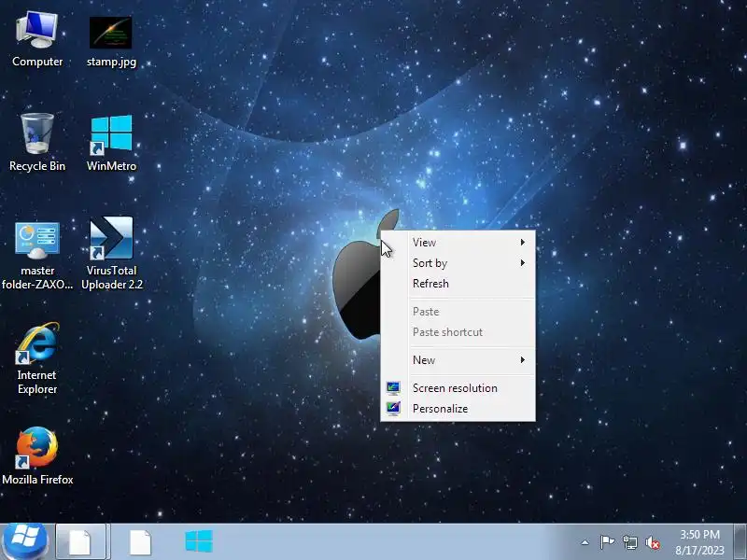Select the Recycle Bin icon
Viewport: 747px width, 560px height.
point(37,133)
